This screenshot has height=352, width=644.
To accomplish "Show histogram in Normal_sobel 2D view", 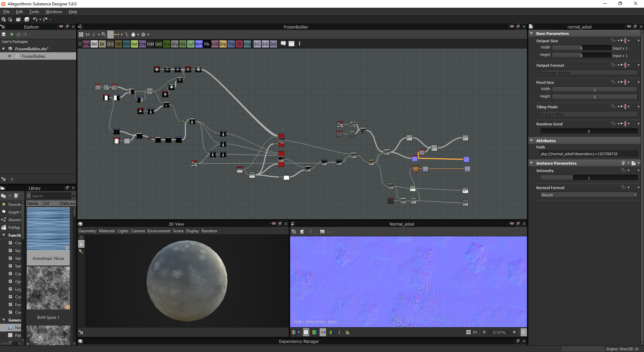I will [x=347, y=332].
